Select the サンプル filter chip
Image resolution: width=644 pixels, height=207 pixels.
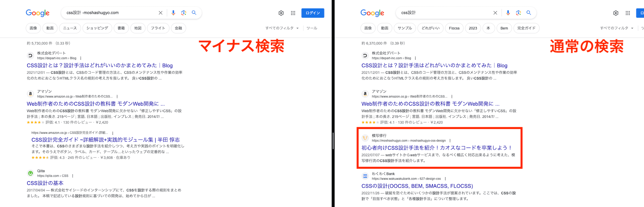pos(405,28)
